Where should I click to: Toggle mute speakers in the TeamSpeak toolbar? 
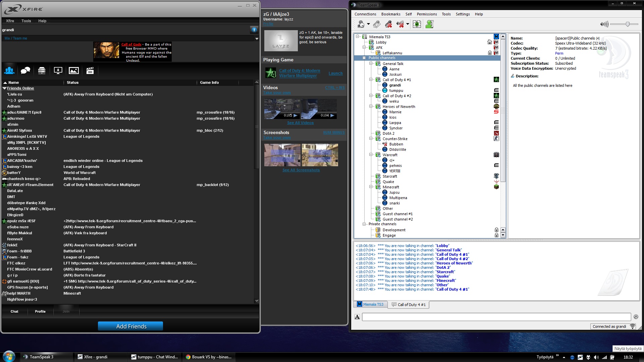point(400,24)
